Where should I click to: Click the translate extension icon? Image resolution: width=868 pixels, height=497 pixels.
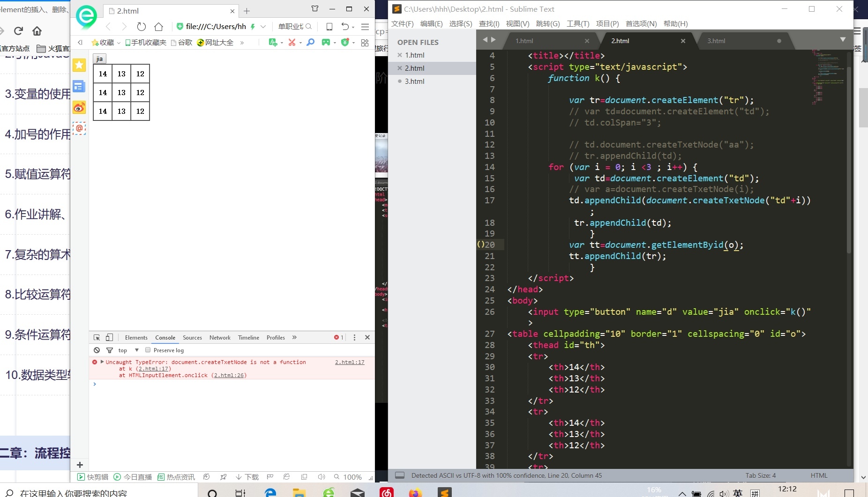click(x=273, y=43)
